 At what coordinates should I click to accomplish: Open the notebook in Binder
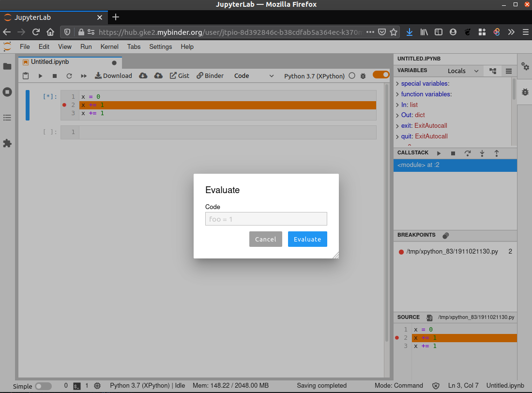pyautogui.click(x=210, y=76)
